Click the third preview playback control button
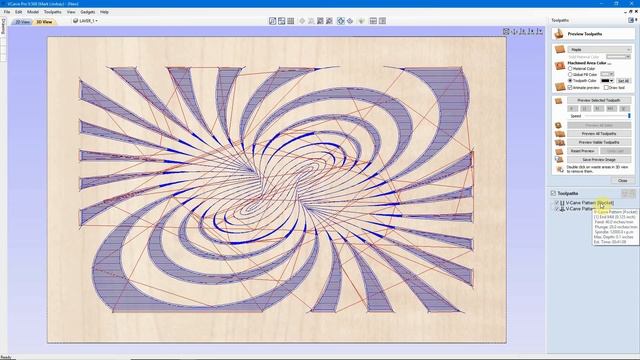This screenshot has height=360, width=640. [598, 109]
